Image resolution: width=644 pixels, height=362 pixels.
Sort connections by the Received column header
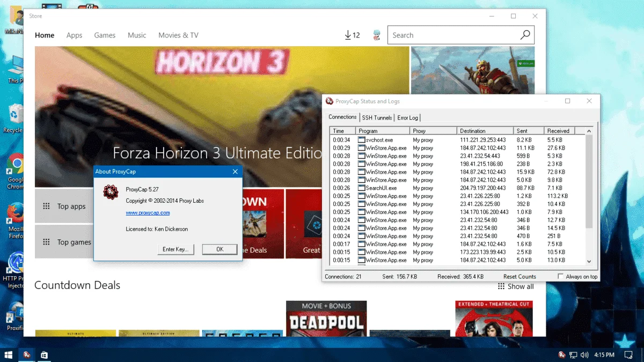pos(559,131)
